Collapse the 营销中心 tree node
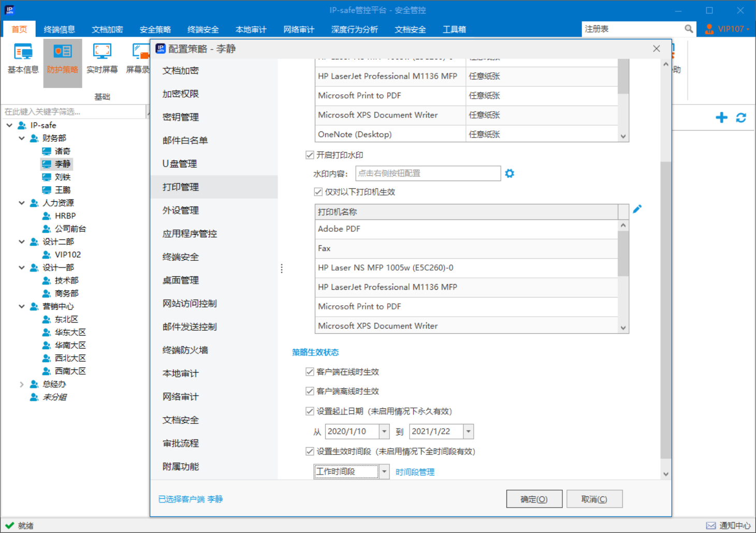The image size is (756, 533). pos(22,306)
